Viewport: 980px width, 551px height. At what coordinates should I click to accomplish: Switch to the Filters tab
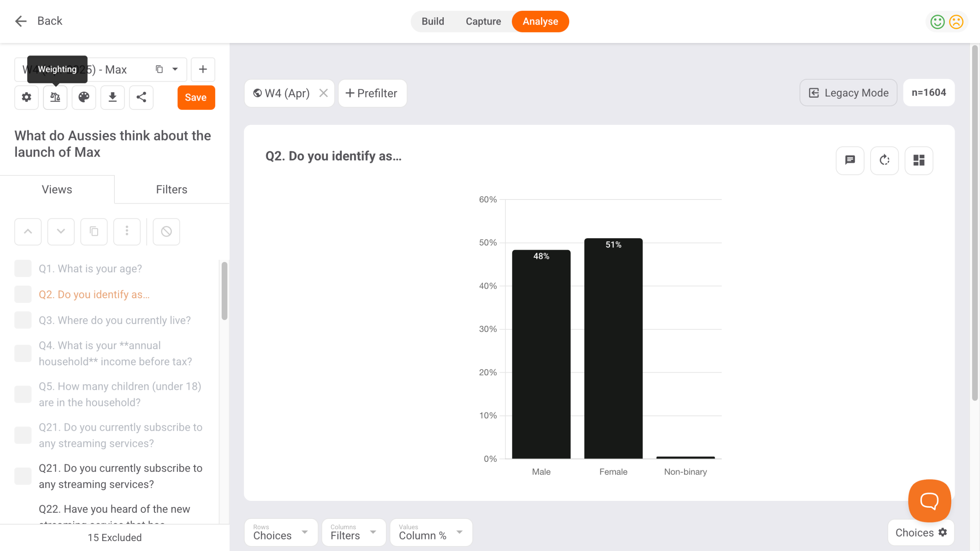[171, 190]
